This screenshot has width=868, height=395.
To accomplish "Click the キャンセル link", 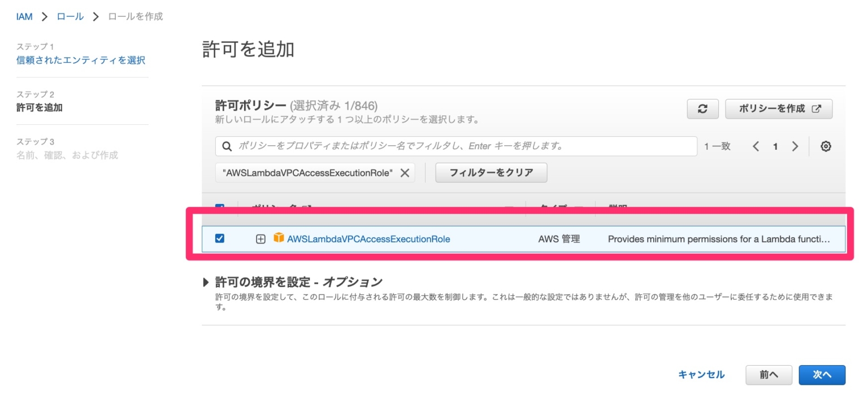I will pyautogui.click(x=701, y=375).
